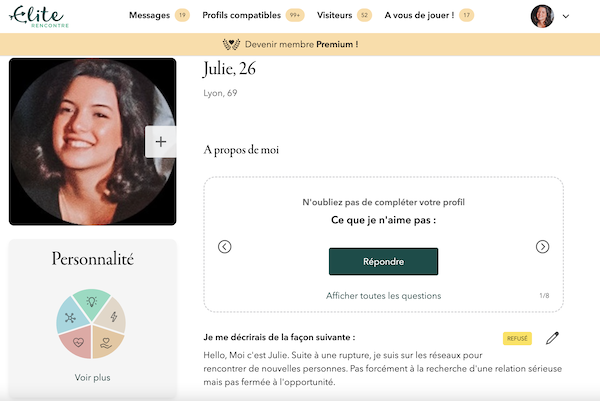Open the user avatar menu
The width and height of the screenshot is (600, 401).
pyautogui.click(x=542, y=16)
